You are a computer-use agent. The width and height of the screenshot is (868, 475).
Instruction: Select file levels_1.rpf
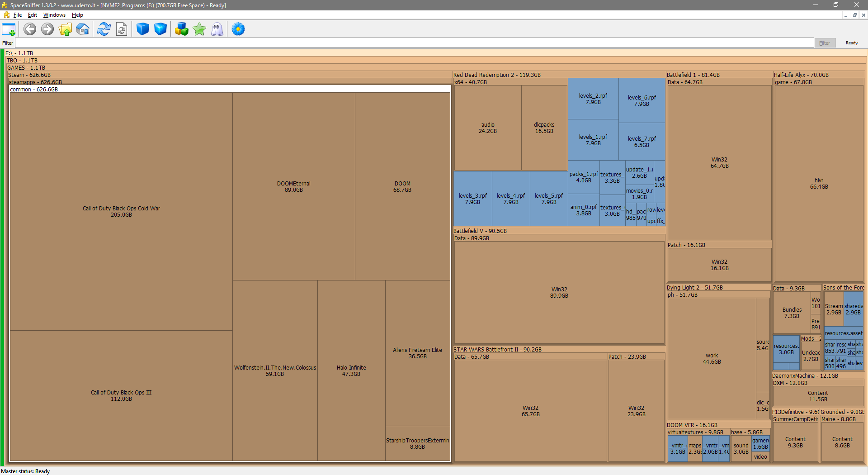[x=593, y=140]
